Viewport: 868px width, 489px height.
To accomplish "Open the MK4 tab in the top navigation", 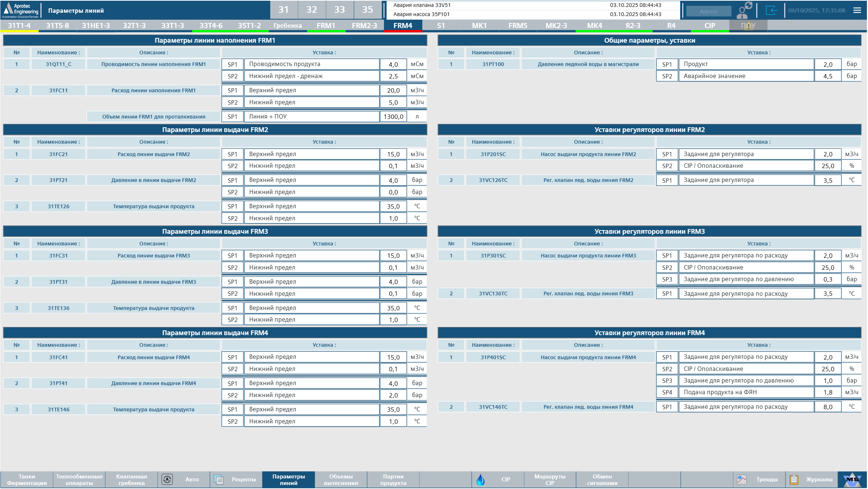I will coord(596,26).
